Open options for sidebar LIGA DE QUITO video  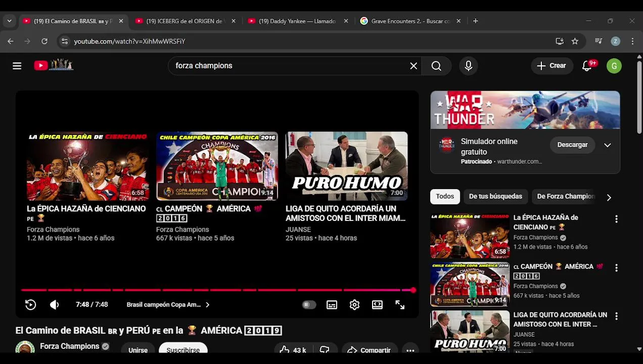[x=616, y=316]
